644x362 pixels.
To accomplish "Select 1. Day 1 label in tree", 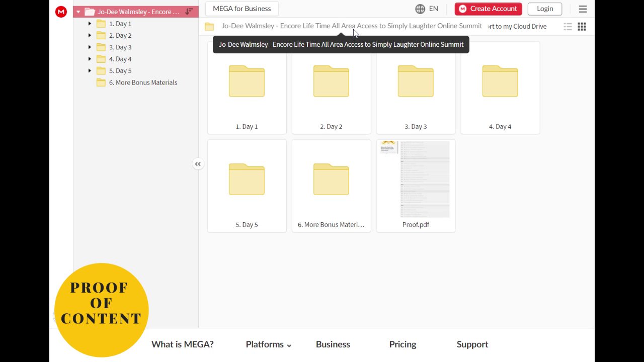I will [120, 24].
